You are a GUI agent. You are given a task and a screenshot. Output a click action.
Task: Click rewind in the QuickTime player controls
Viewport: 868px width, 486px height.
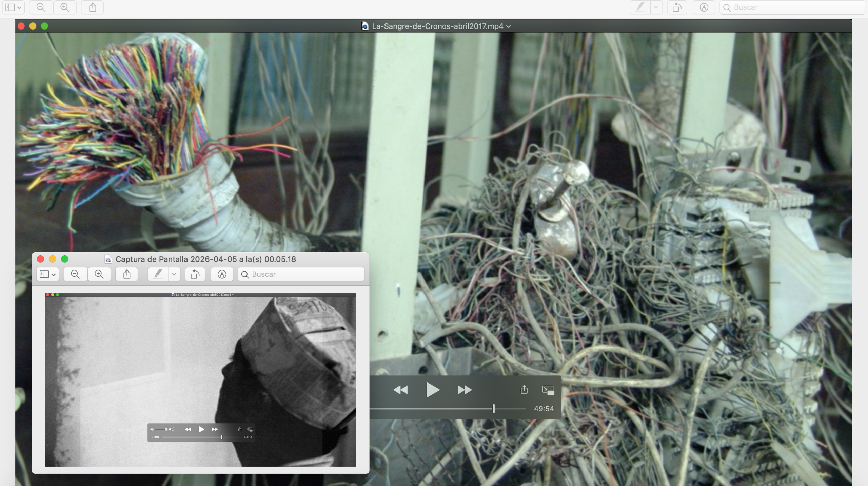point(400,390)
